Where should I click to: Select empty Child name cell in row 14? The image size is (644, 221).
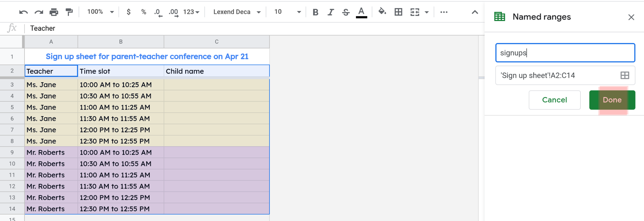click(x=217, y=209)
